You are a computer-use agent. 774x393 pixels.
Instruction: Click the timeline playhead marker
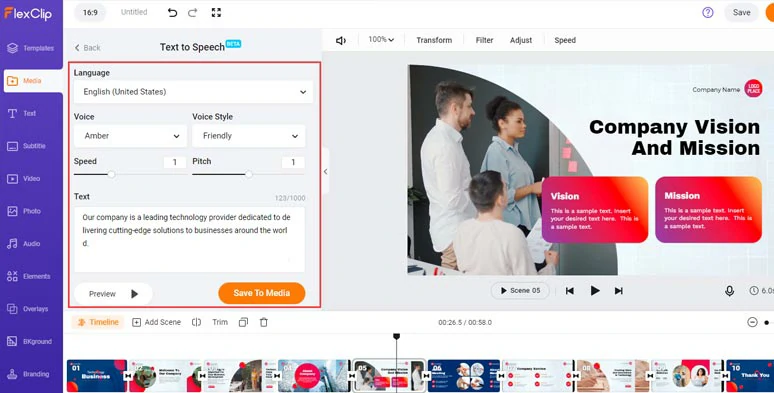396,336
